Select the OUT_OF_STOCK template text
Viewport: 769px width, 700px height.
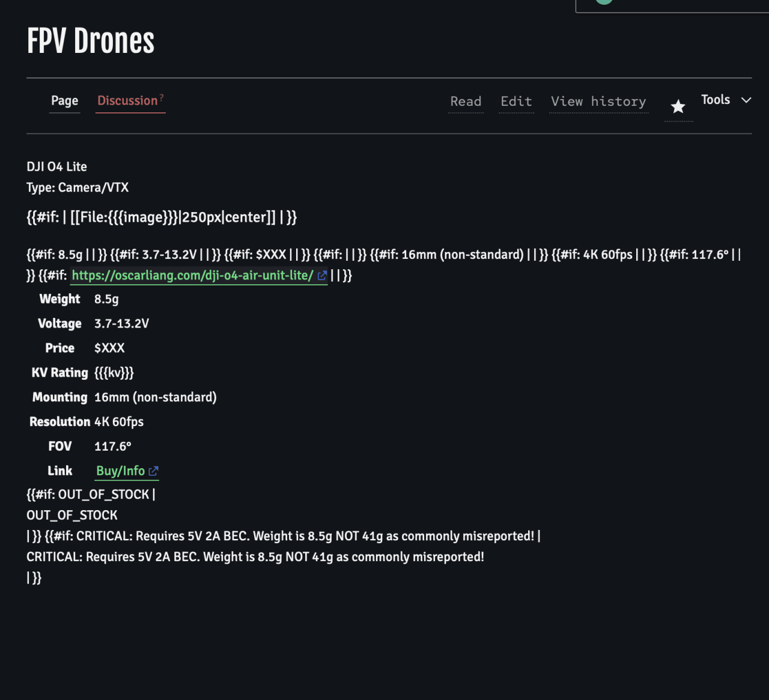click(71, 515)
